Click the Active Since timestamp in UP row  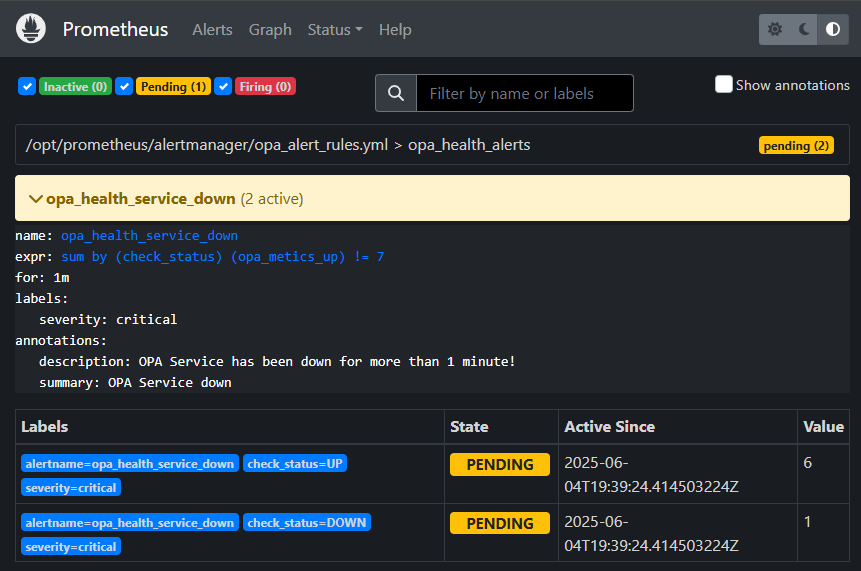pyautogui.click(x=651, y=475)
